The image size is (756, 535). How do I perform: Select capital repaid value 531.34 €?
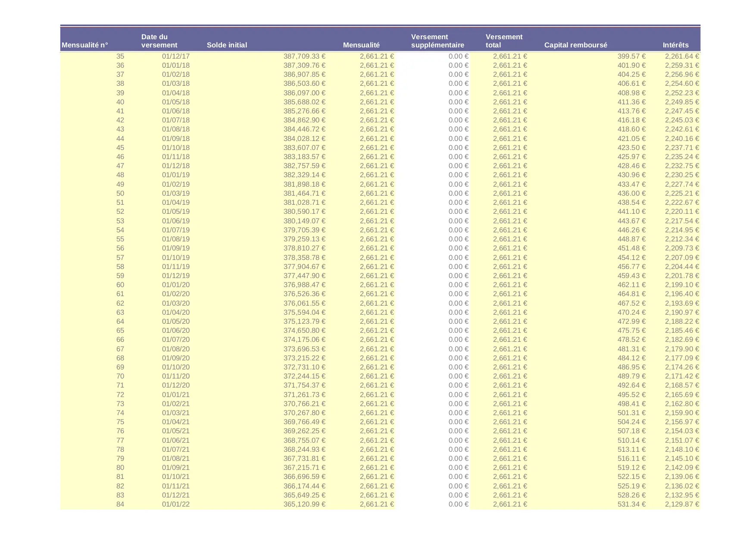[631, 504]
